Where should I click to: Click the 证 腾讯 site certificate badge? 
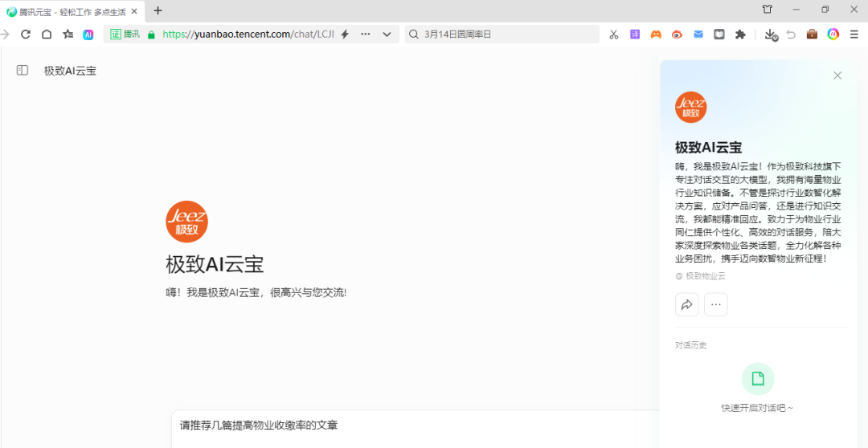tap(125, 35)
